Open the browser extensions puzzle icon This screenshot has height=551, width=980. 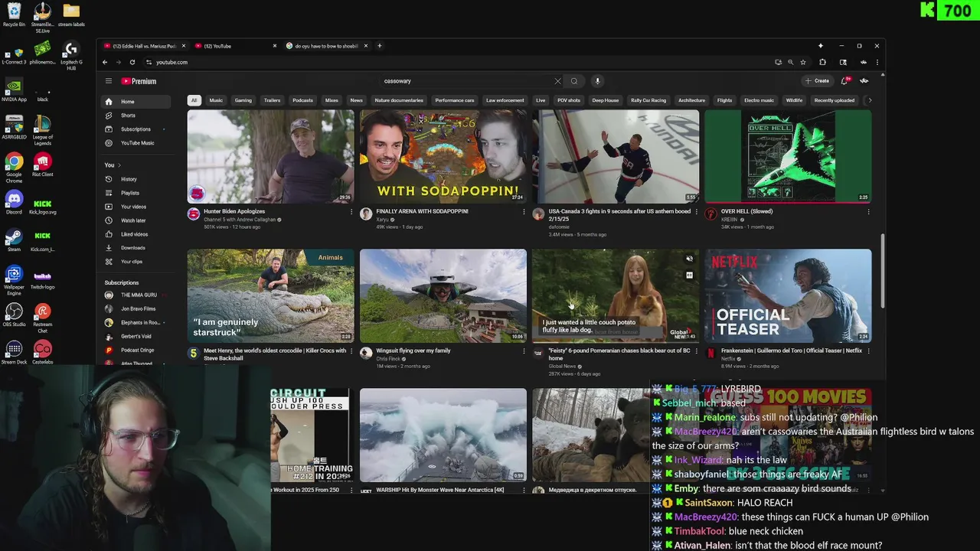[822, 62]
